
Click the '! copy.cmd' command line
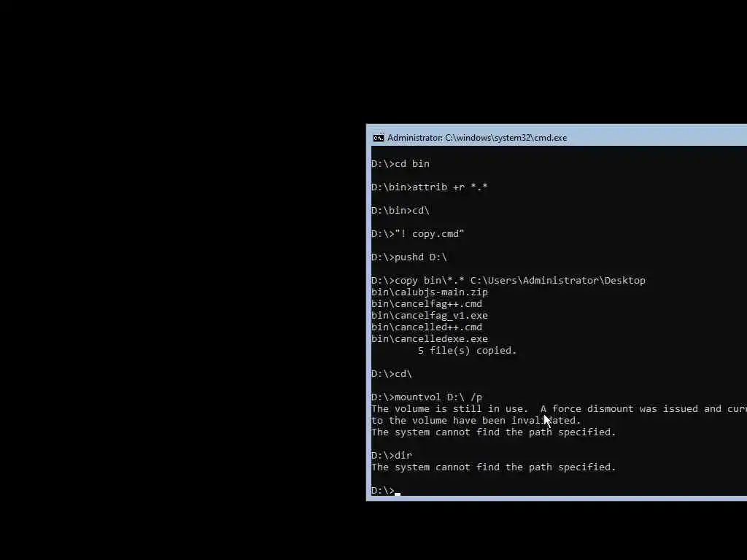[x=417, y=233]
